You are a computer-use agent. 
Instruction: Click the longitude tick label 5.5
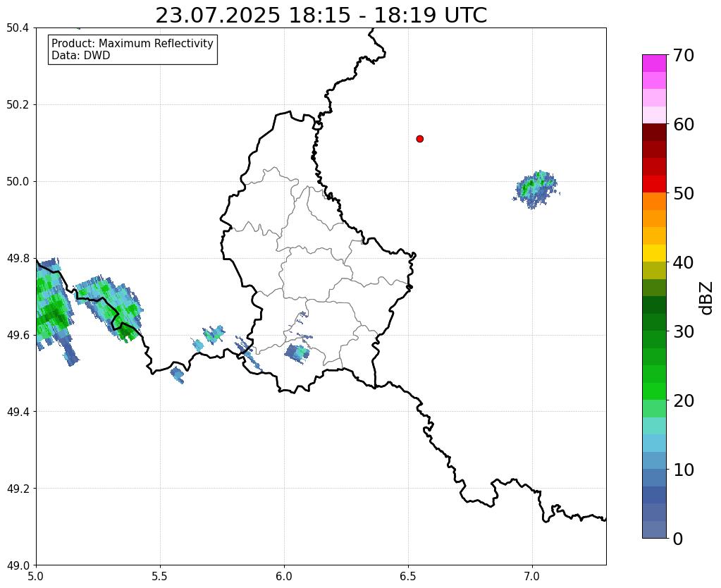[x=160, y=577]
